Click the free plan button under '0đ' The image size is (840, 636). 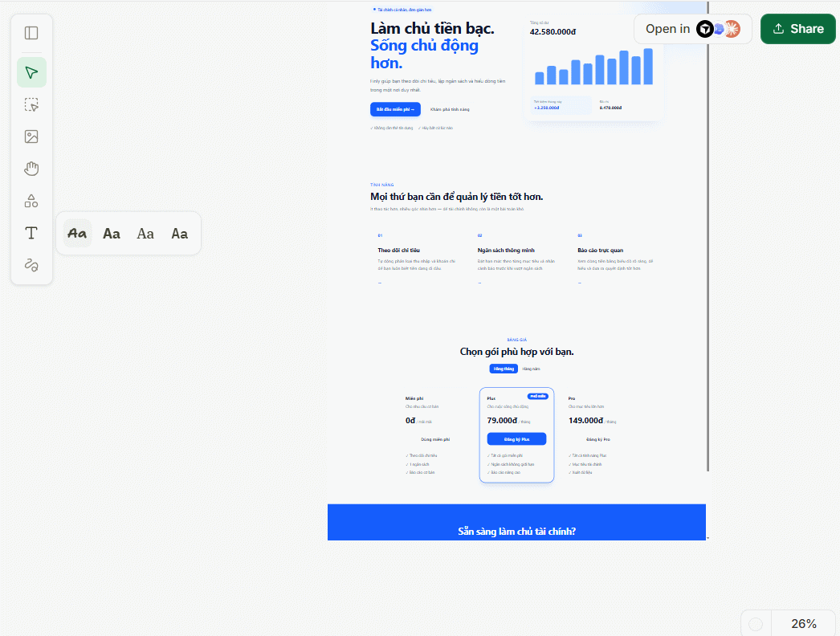435,439
